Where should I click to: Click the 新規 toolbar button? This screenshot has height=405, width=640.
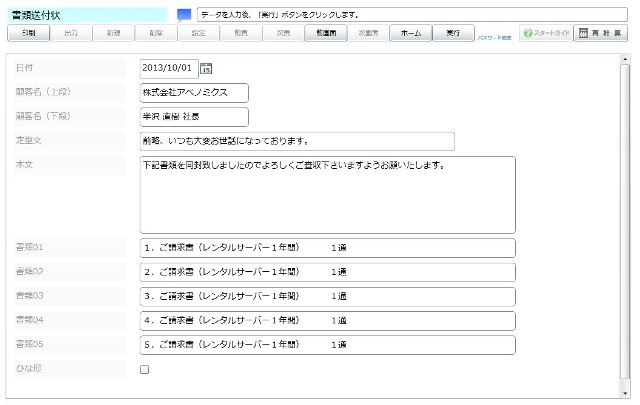pyautogui.click(x=113, y=33)
